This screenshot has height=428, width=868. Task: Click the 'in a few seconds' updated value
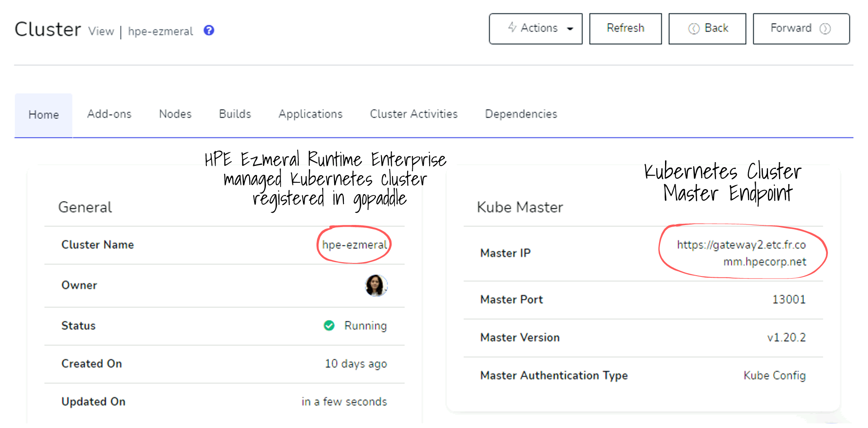pyautogui.click(x=344, y=402)
